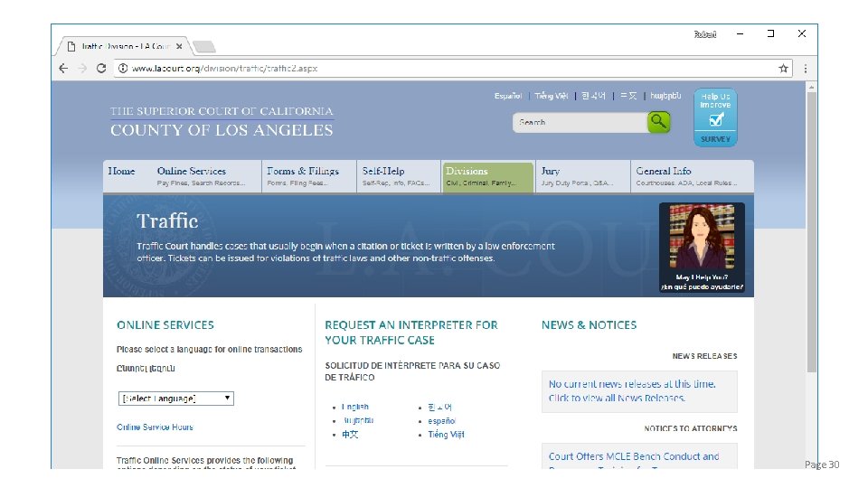Click the Search text field
The image size is (868, 488).
pos(580,122)
